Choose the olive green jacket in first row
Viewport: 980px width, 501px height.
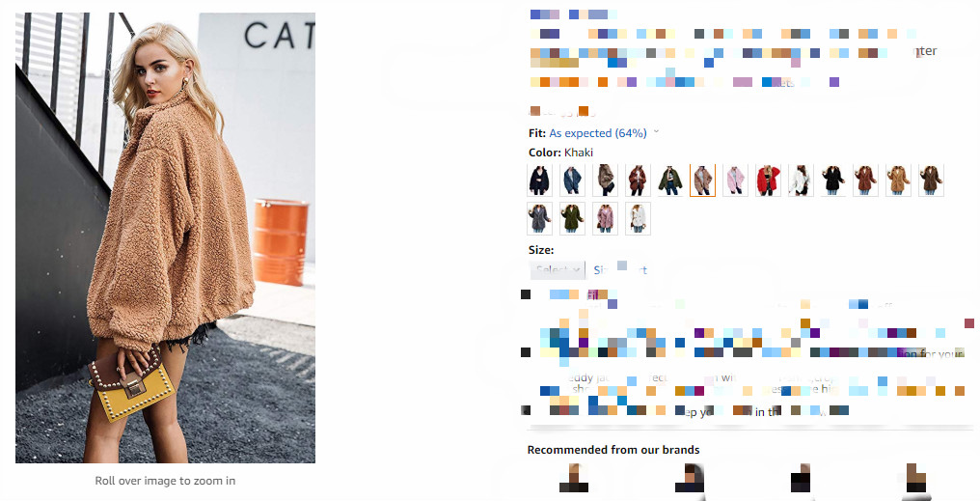[x=670, y=181]
